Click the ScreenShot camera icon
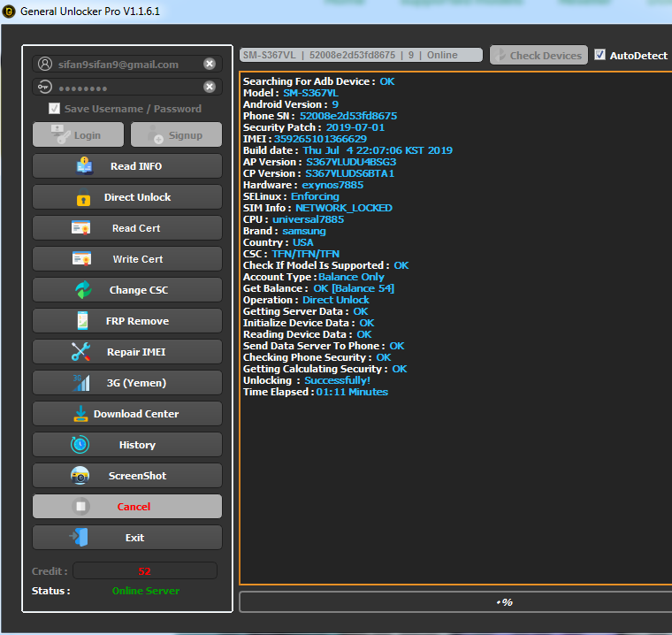This screenshot has height=635, width=672. tap(80, 476)
